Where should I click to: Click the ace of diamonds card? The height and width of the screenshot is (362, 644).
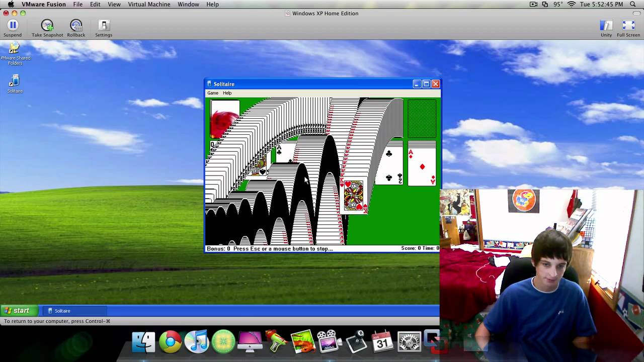pos(422,167)
